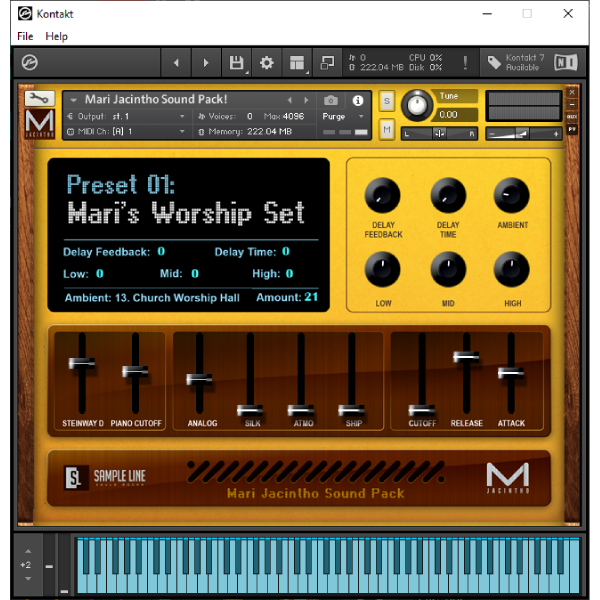
Task: Open the workspace layout panel menu
Action: [x=297, y=63]
